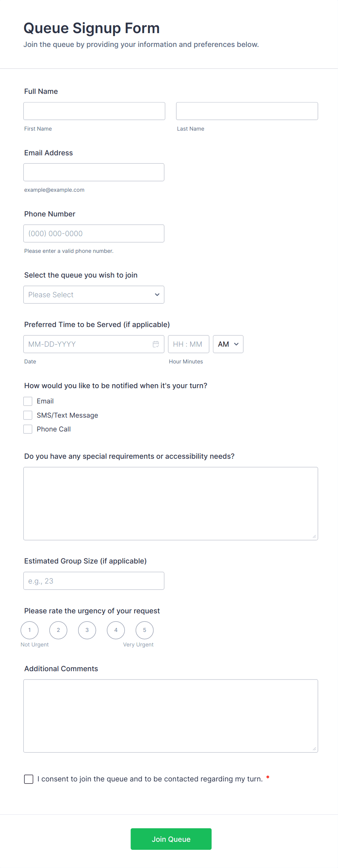The image size is (338, 868).
Task: Check the SMS/Text Message checkbox
Action: coord(28,415)
